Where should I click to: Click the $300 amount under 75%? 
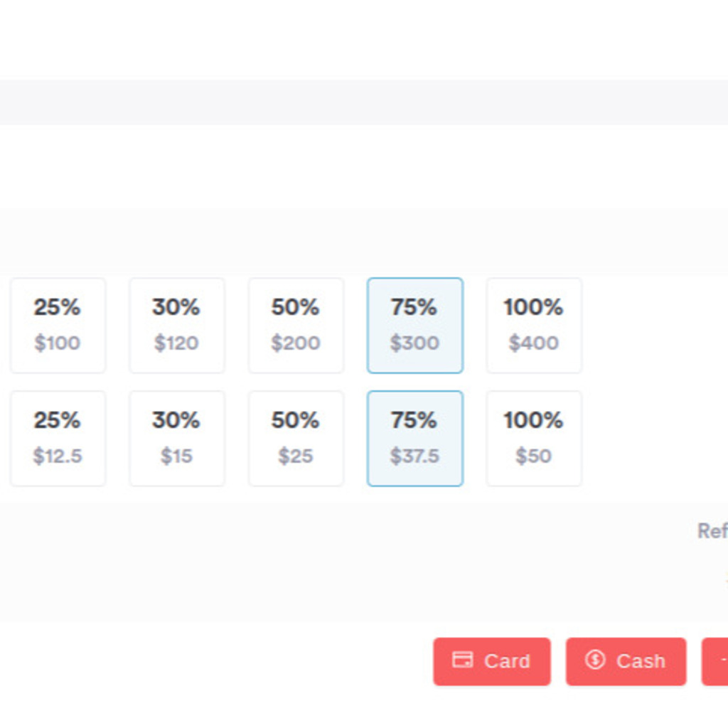(x=414, y=343)
